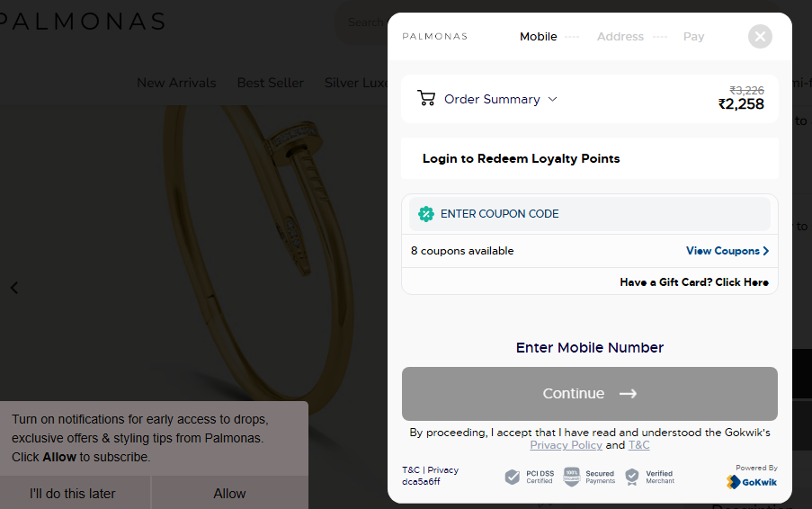This screenshot has width=812, height=509.
Task: Dismiss notifications with I'll do this later
Action: tap(73, 494)
